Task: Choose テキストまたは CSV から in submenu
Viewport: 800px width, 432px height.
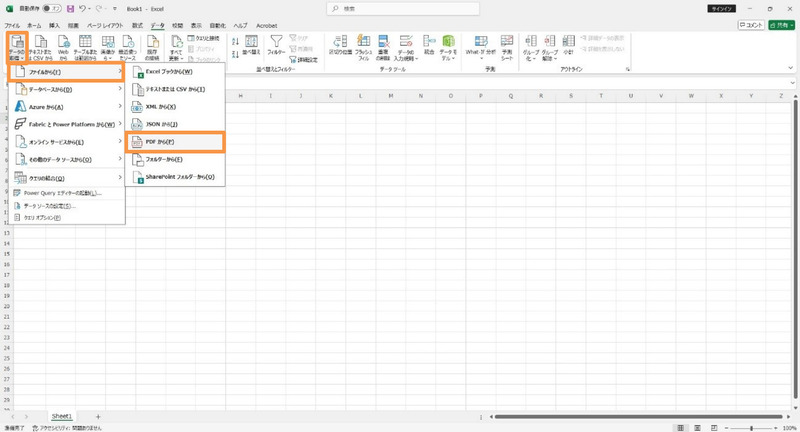Action: [x=175, y=89]
